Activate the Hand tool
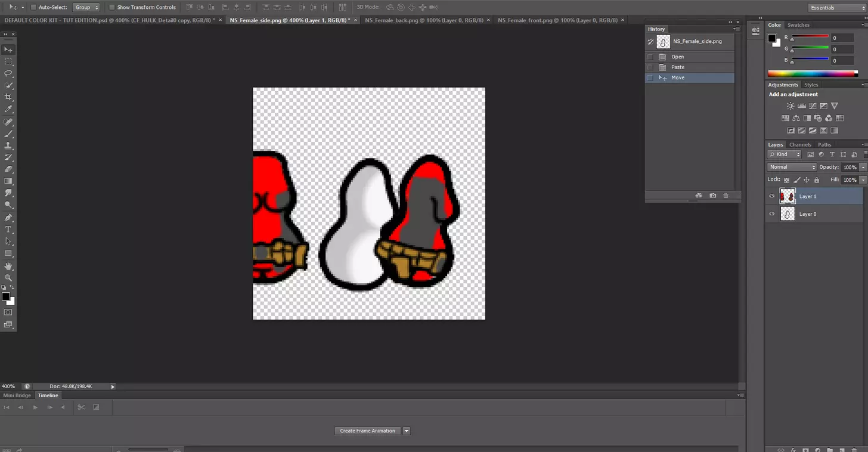Viewport: 868px width, 452px height. [8, 266]
